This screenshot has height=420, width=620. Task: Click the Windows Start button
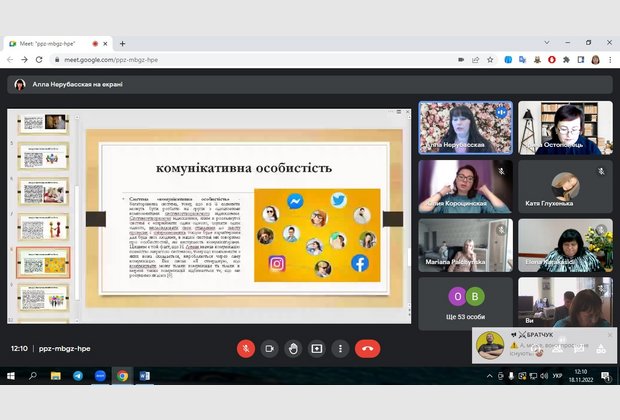point(11,376)
